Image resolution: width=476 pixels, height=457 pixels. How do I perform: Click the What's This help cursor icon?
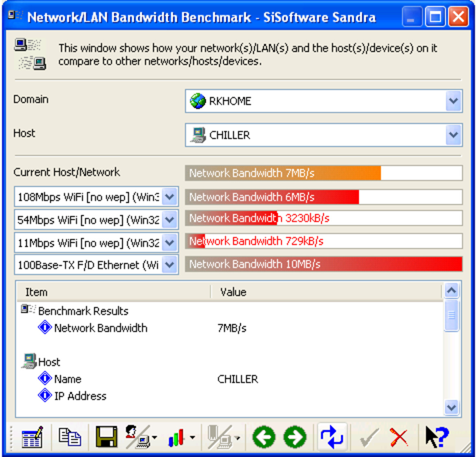(437, 437)
